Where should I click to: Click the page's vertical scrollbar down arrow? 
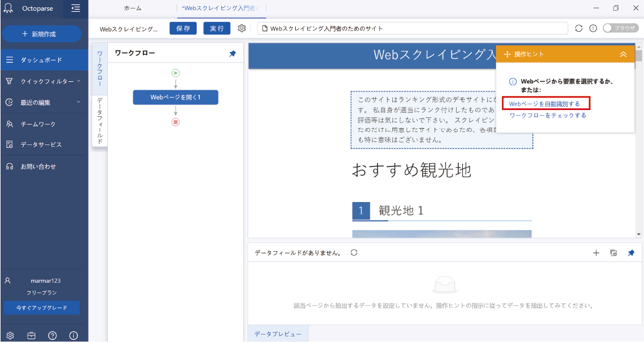[639, 234]
